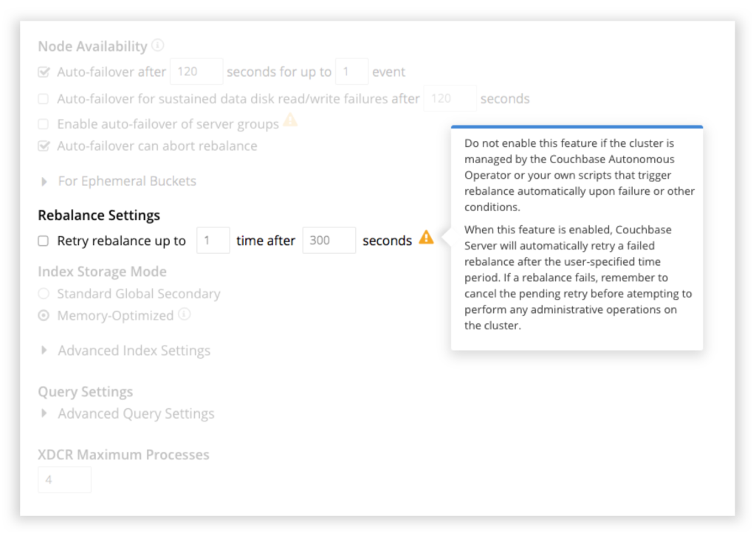Screen dimensions: 756x536
Task: Click the sustained disk failure seconds field
Action: 448,98
